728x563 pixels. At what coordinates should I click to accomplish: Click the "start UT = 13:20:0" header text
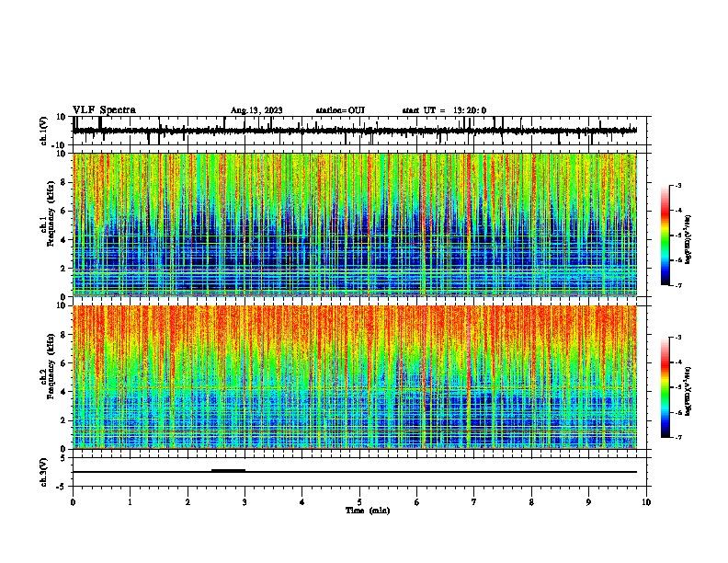(x=444, y=110)
